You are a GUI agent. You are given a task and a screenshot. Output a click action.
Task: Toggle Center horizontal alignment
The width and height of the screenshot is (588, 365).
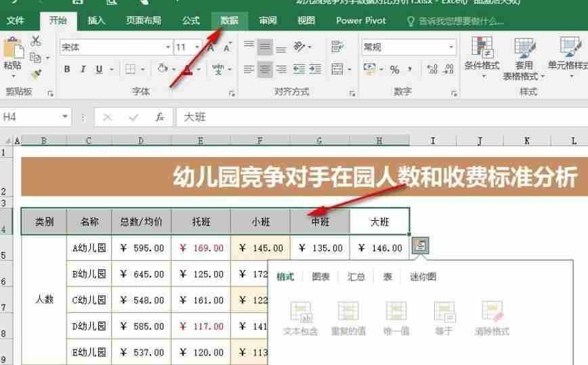pos(265,69)
